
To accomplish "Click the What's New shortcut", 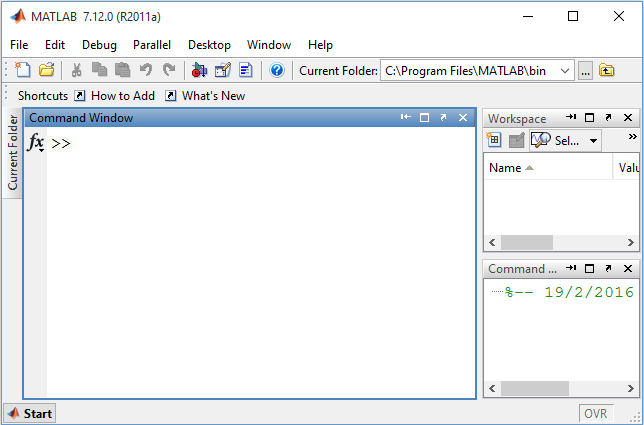I will [x=205, y=96].
